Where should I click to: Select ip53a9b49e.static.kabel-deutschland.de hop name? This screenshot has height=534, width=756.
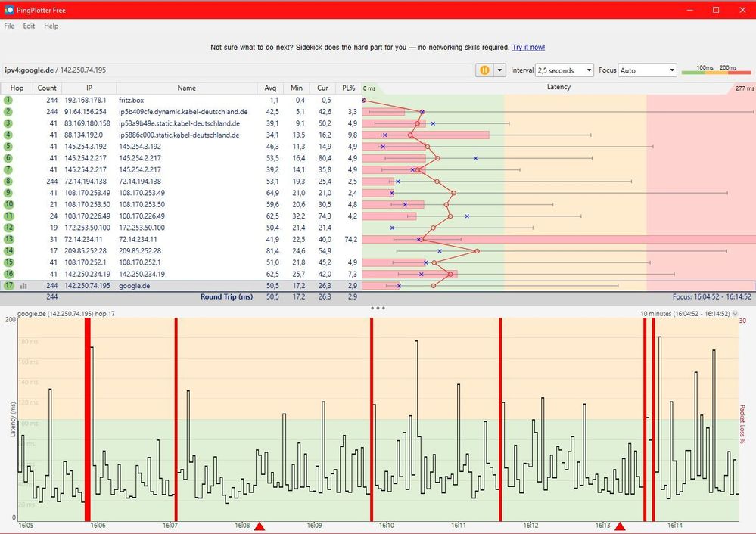[179, 123]
